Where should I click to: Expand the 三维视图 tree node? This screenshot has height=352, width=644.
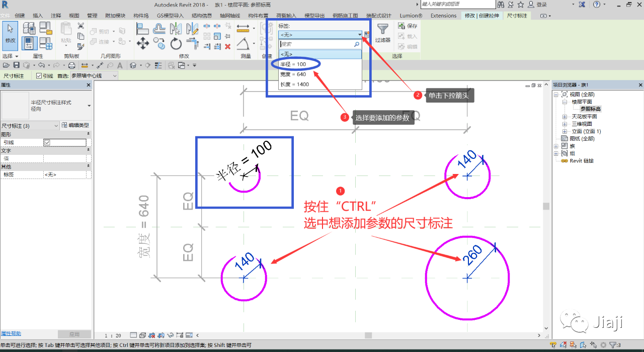coord(565,124)
